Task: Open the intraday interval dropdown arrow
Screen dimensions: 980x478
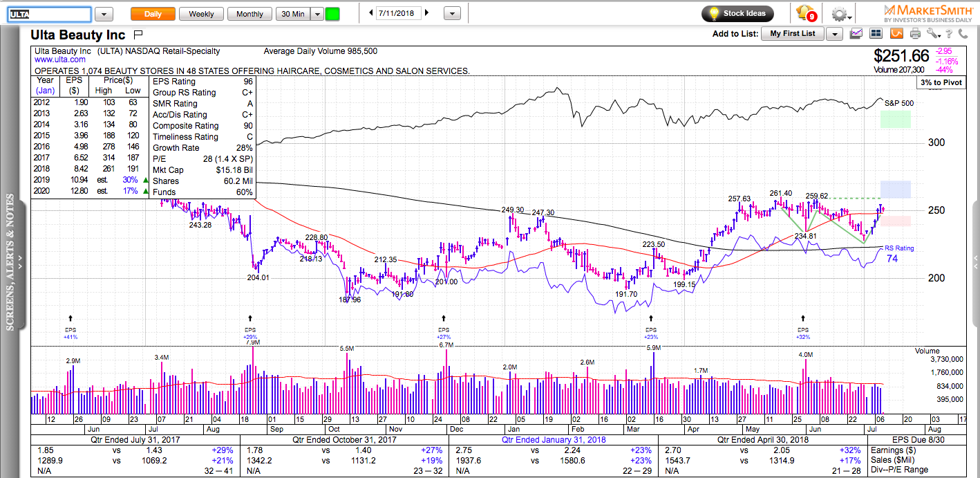Action: [317, 14]
